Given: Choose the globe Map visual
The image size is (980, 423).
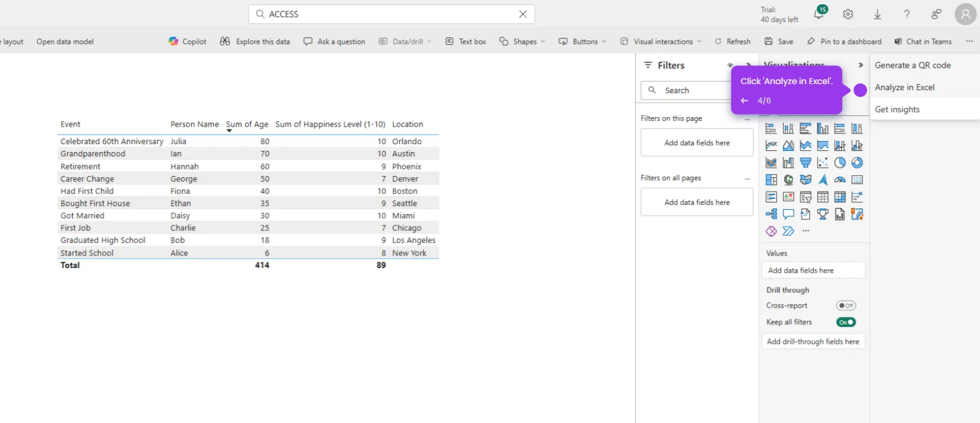Looking at the screenshot, I should tap(788, 180).
